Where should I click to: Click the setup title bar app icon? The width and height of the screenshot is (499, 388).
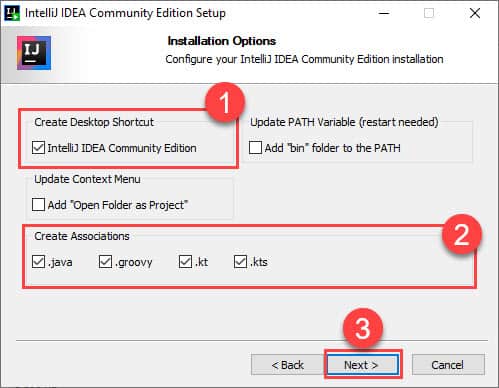(x=12, y=13)
